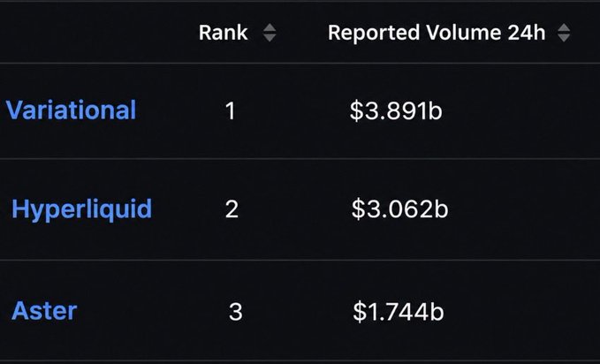600x364 pixels.
Task: Click the sort arrows beside Rank
Action: (270, 33)
